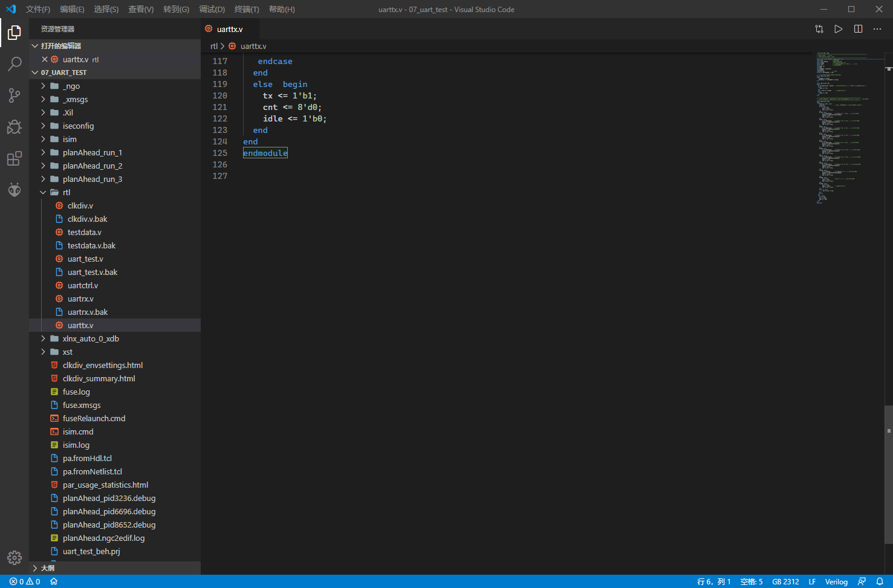Click the Verilog language mode indicator

pyautogui.click(x=836, y=581)
